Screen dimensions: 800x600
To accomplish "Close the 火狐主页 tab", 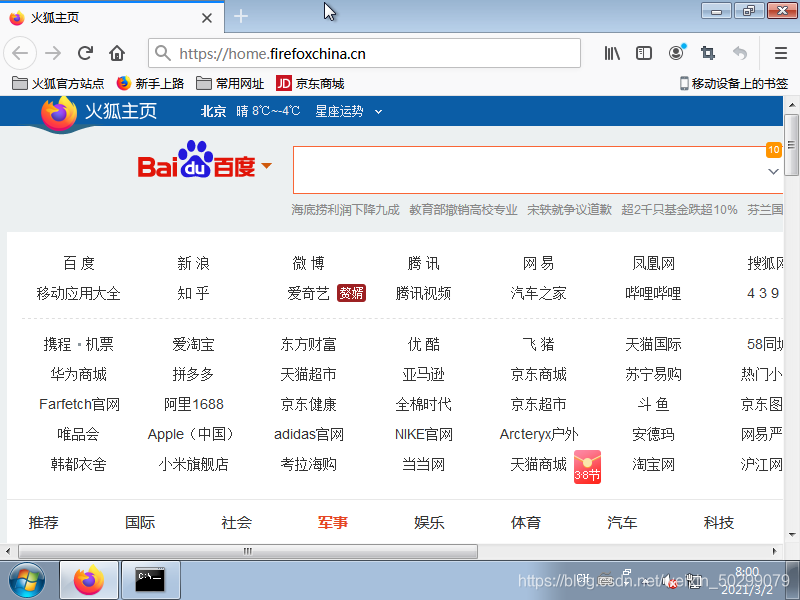I will click(x=207, y=18).
